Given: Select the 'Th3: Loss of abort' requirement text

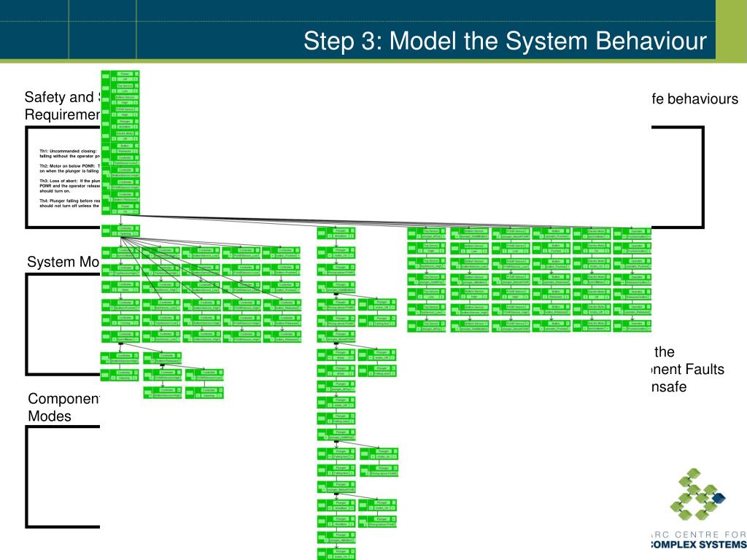Looking at the screenshot, I should pyautogui.click(x=69, y=186).
